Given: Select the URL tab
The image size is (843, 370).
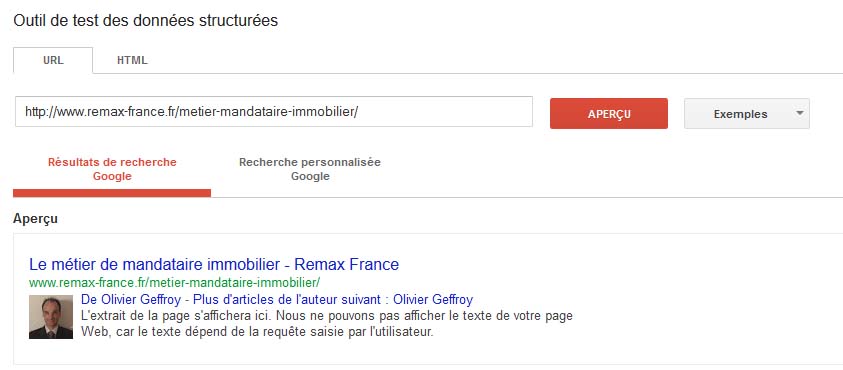Looking at the screenshot, I should tap(53, 60).
